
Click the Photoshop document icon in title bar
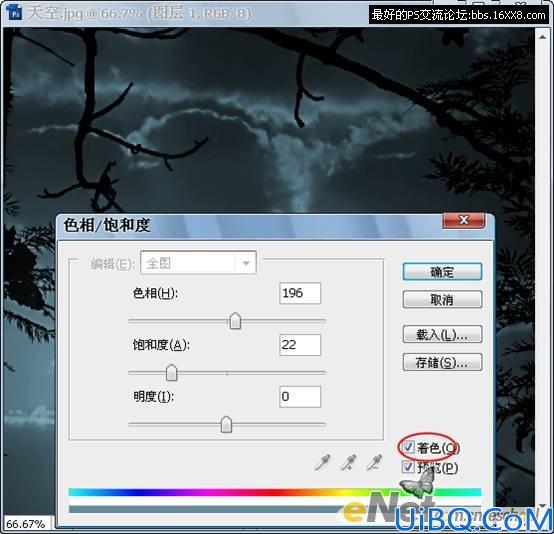tap(14, 13)
